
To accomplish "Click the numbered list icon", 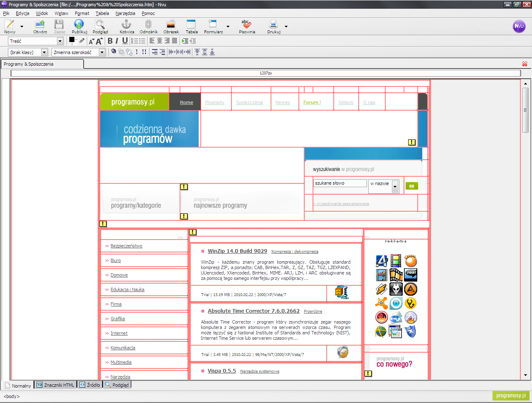I will coord(135,41).
